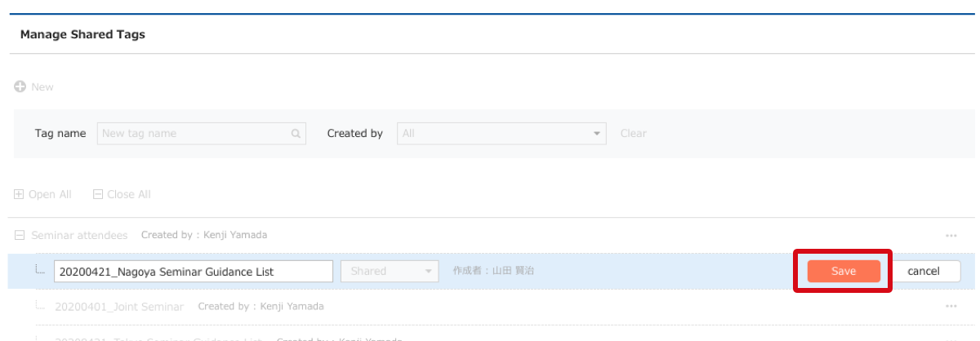Screen dimensions: 980x341
Task: Click the Manage Shared Tags heading
Action: 82,34
